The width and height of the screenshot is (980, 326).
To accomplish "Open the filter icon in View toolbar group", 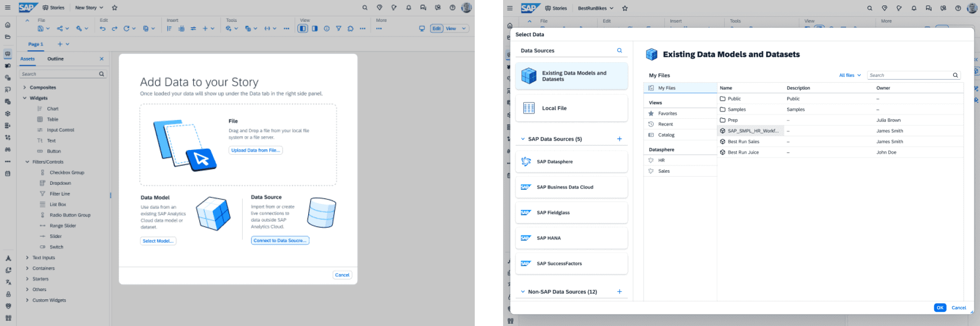I will click(339, 28).
